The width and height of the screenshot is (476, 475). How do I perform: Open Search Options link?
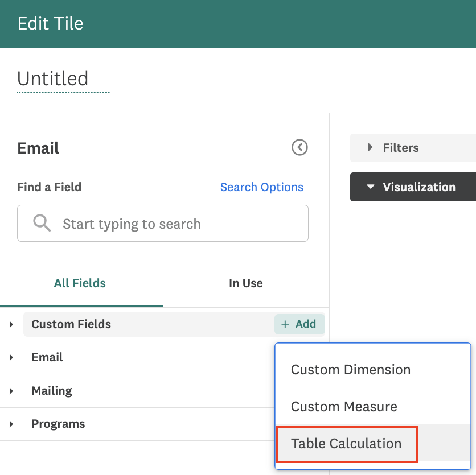[x=261, y=187]
